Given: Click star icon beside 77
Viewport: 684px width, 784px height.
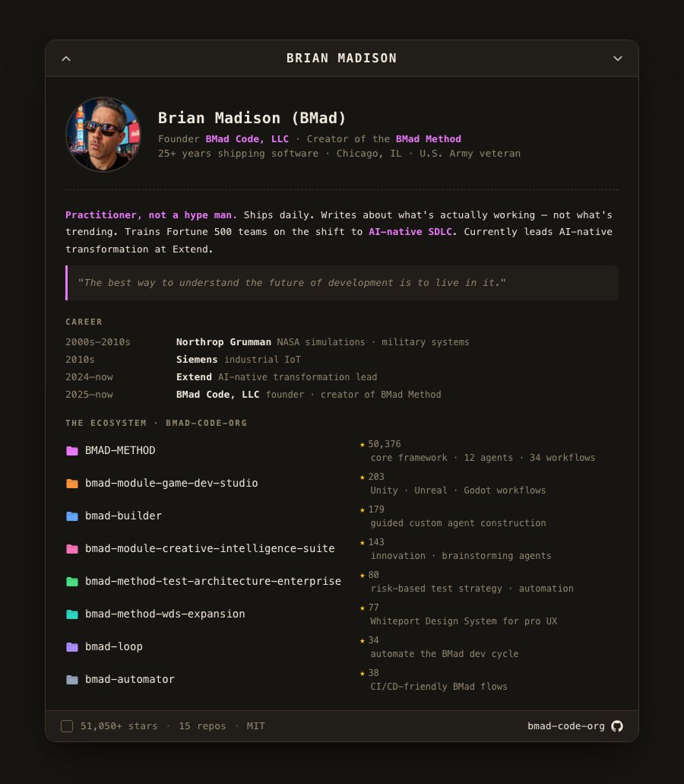Looking at the screenshot, I should 363,608.
